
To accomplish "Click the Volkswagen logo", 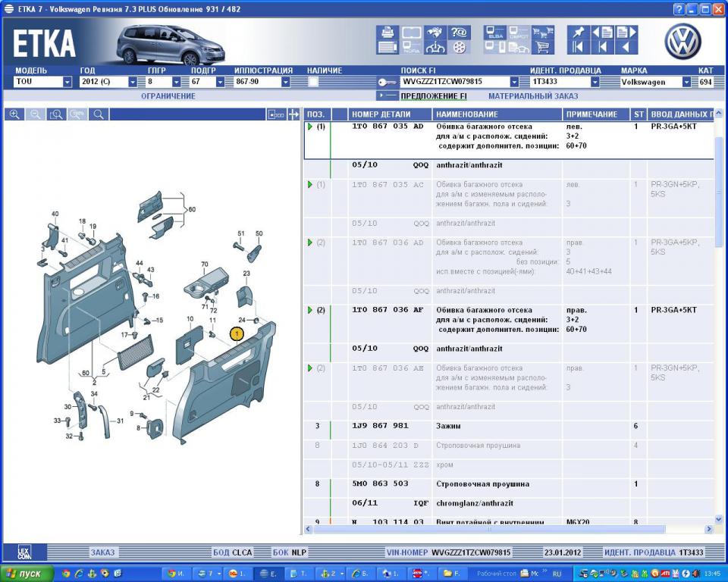I will (682, 41).
